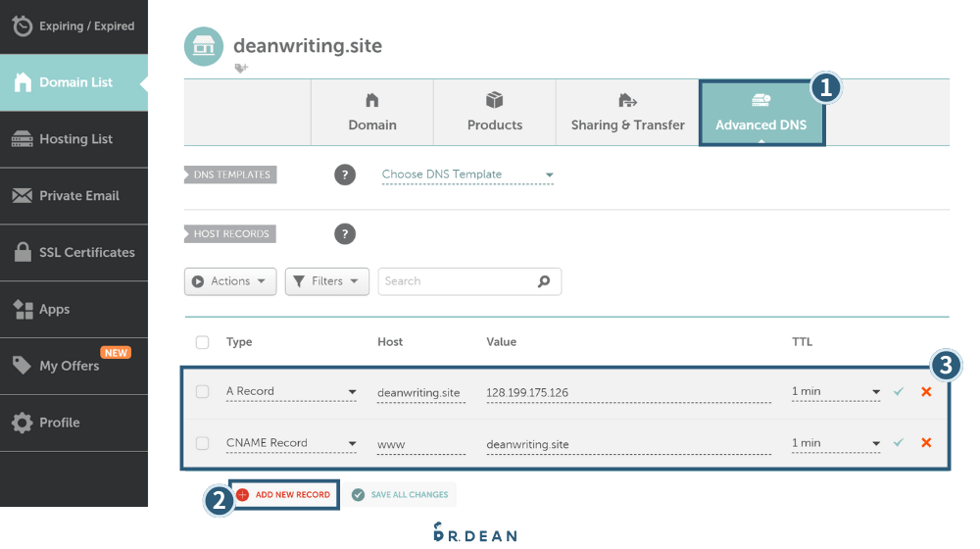Click Save All Changes
The image size is (980, 549).
pos(400,495)
